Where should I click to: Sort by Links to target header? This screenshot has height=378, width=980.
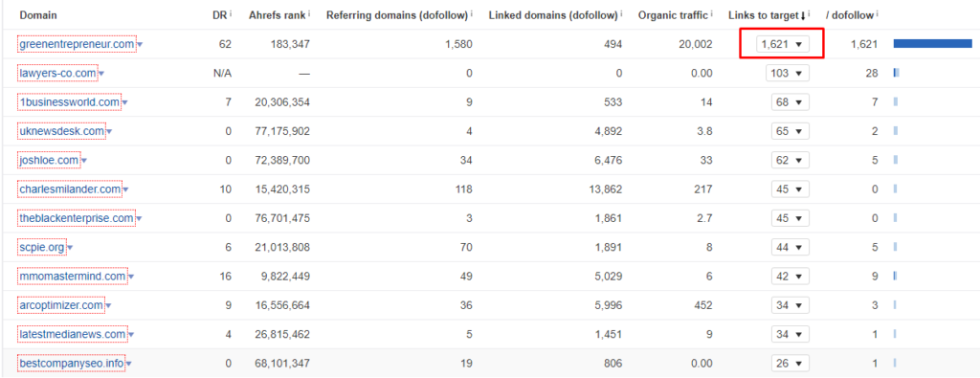click(x=767, y=15)
